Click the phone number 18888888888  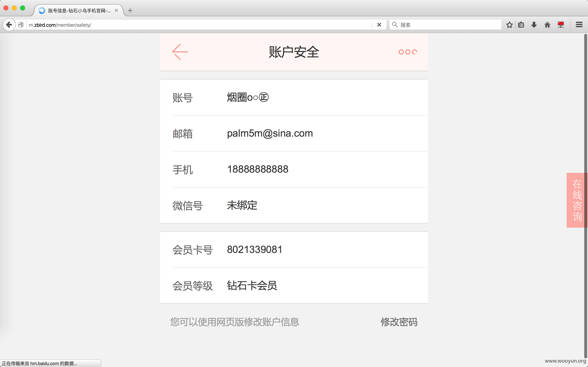pos(258,169)
